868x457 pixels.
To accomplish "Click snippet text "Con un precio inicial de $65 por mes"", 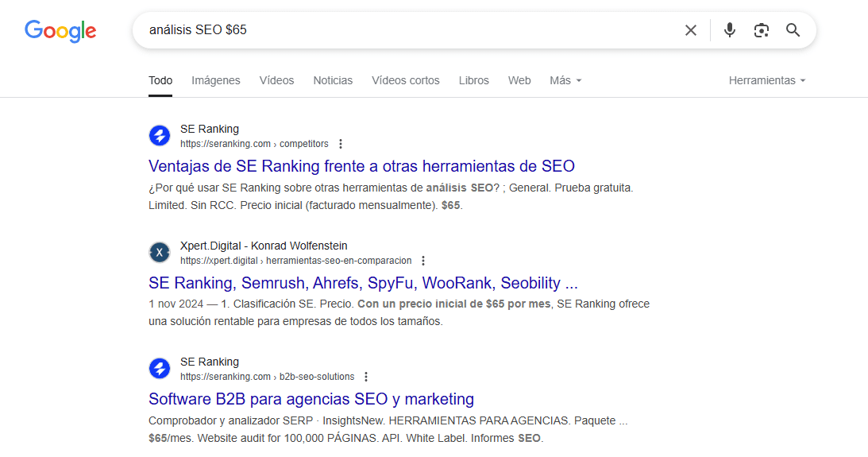I will point(454,304).
